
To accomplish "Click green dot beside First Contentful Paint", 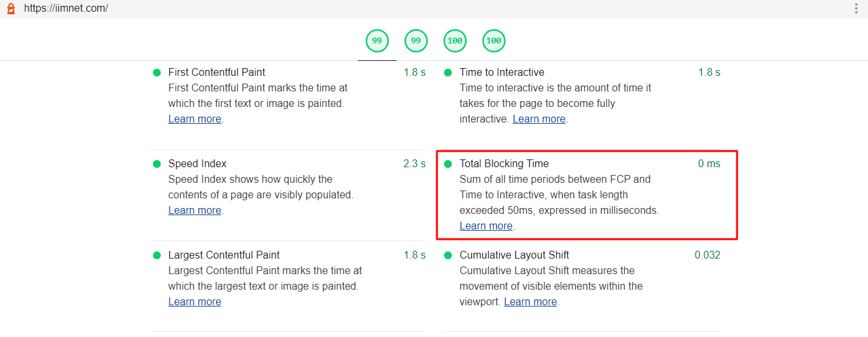I will coord(157,73).
